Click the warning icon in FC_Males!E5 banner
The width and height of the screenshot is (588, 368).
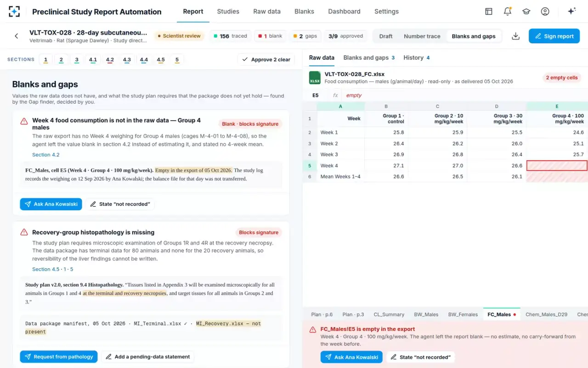[313, 329]
